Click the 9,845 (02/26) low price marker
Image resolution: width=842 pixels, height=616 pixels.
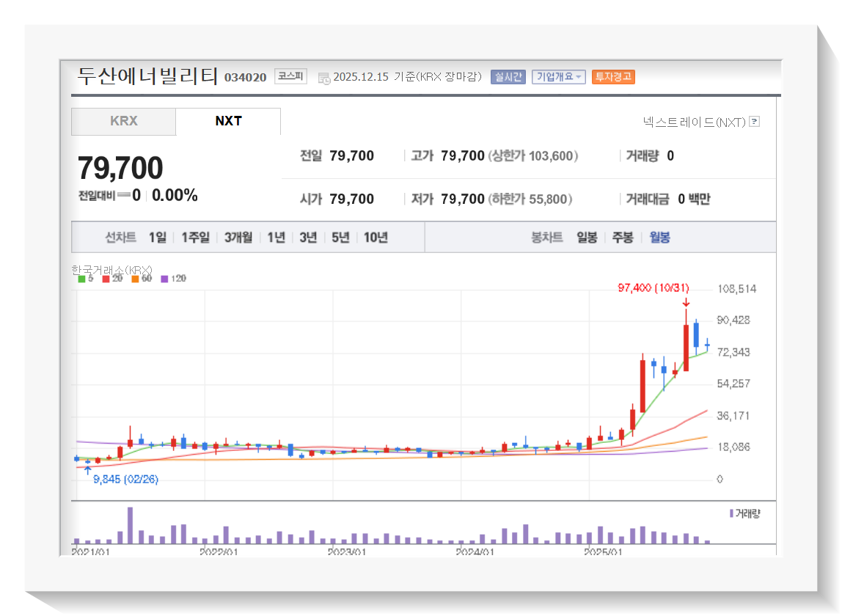125,479
